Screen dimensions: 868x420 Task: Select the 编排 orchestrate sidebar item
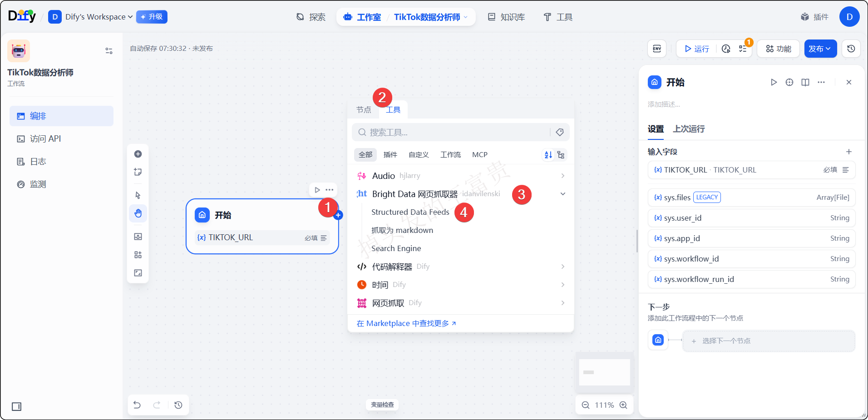(61, 116)
